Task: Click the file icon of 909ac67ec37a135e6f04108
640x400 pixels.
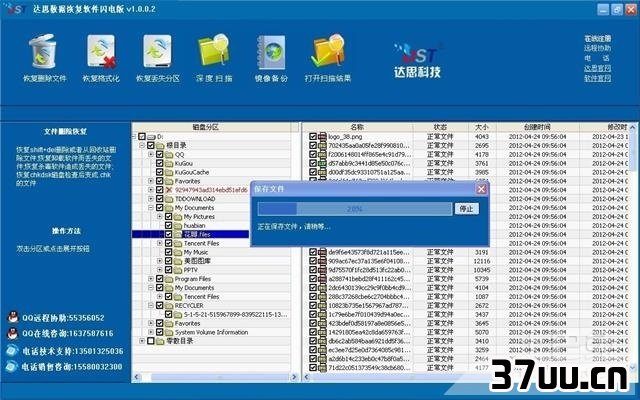Action: (x=322, y=261)
